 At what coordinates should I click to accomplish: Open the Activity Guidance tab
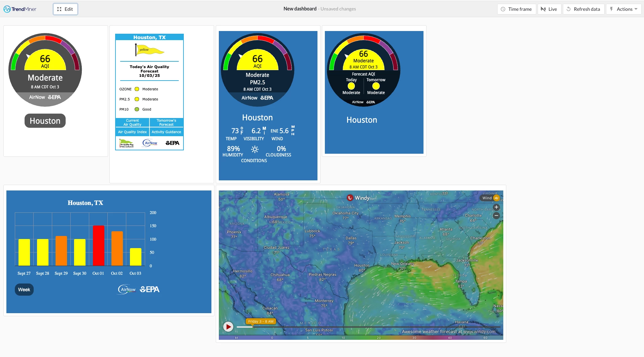(x=166, y=132)
